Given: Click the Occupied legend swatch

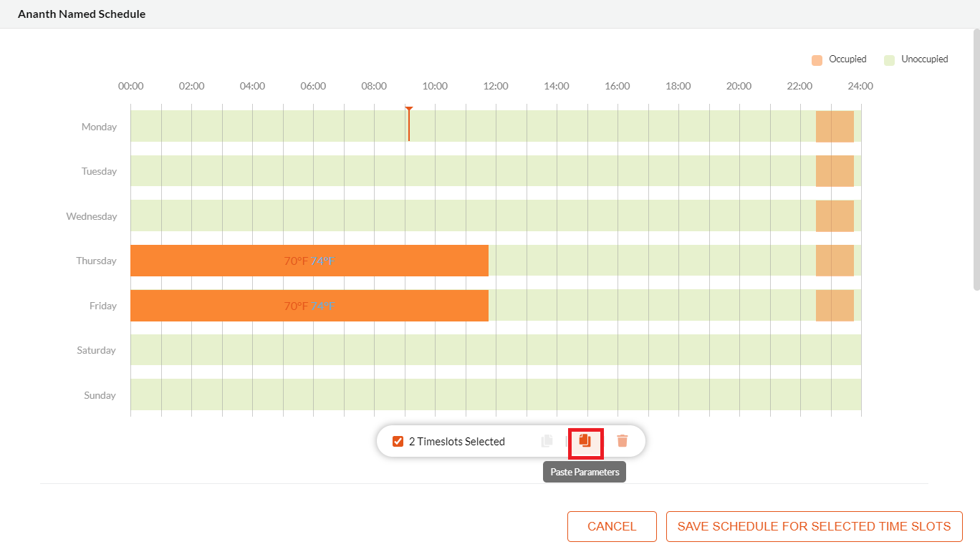Looking at the screenshot, I should coord(817,59).
